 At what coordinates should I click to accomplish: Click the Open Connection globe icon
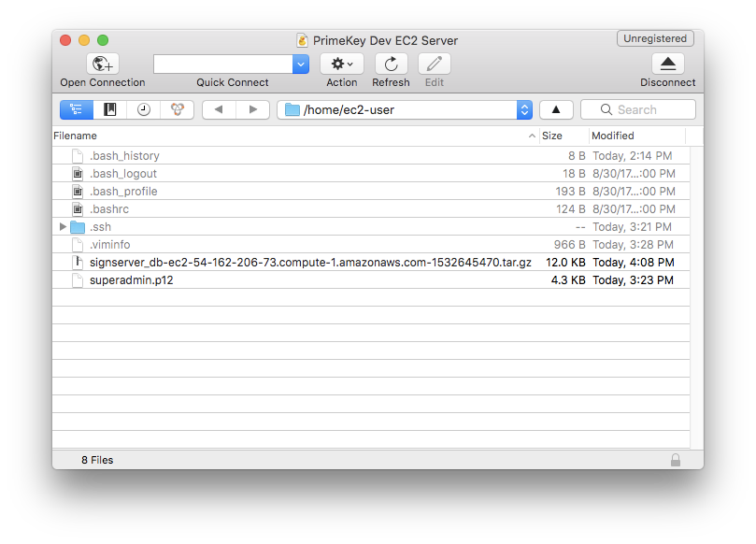pos(102,64)
